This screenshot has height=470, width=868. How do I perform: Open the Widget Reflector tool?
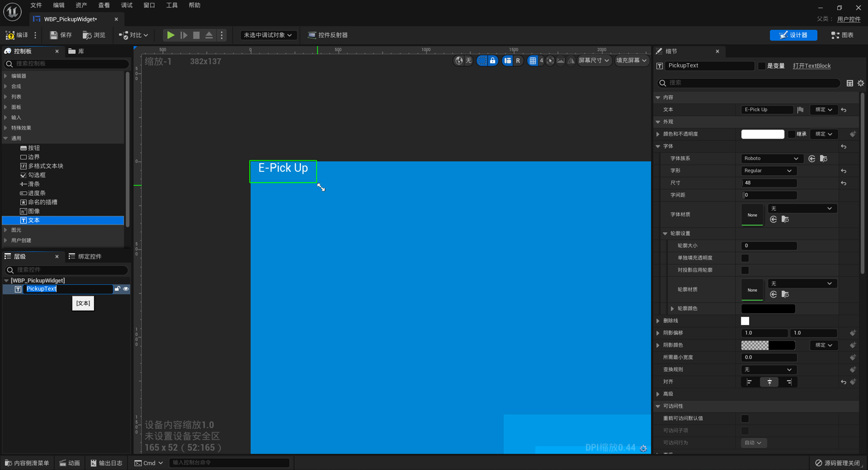point(328,35)
